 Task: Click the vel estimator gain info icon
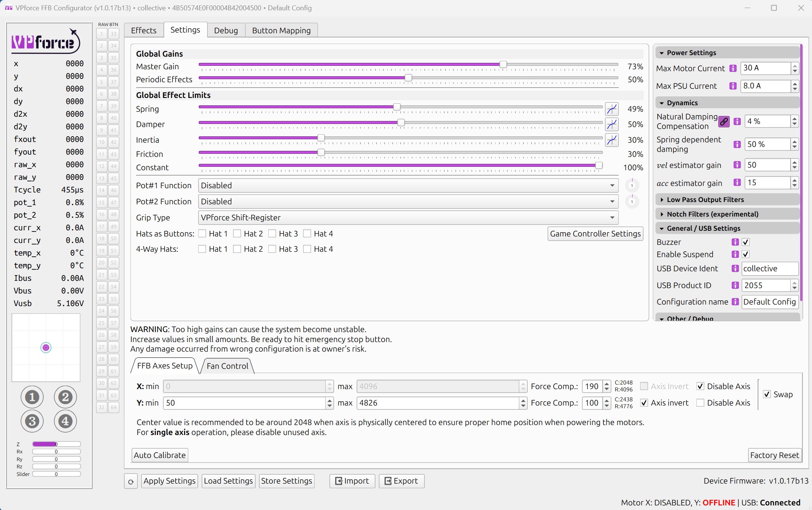(x=737, y=165)
